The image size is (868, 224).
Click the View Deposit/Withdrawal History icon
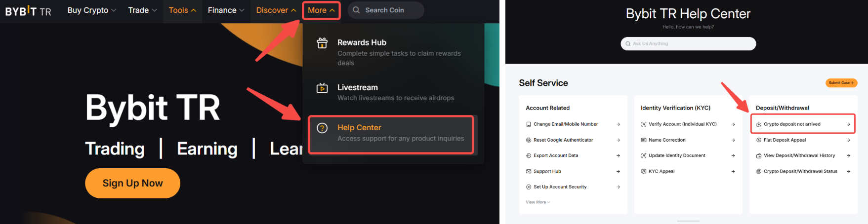pos(759,155)
